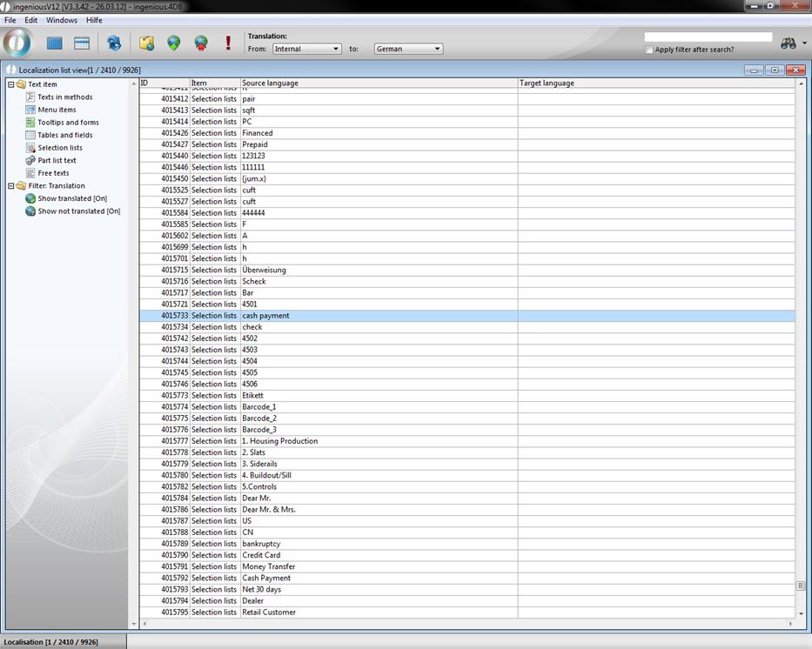This screenshot has height=649, width=812.
Task: Open the 'From: Internal' language dropdown
Action: coord(306,49)
